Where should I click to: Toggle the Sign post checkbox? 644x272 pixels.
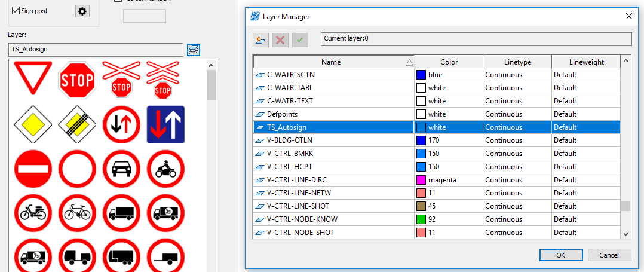point(15,11)
